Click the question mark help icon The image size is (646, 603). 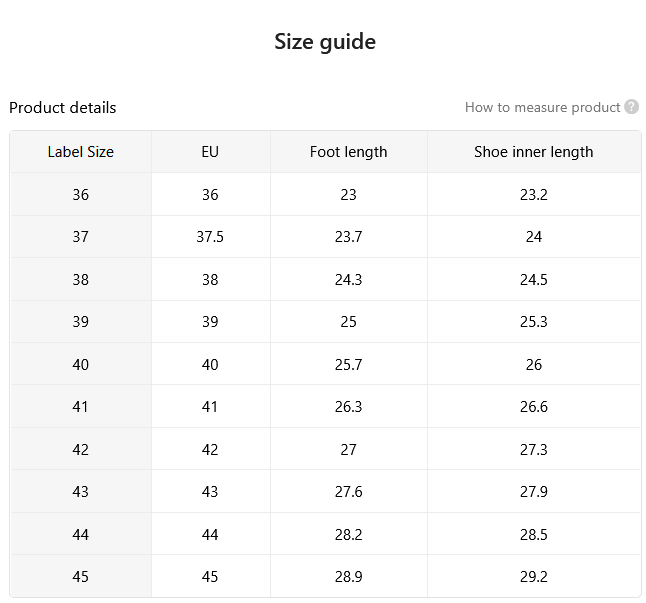(631, 107)
